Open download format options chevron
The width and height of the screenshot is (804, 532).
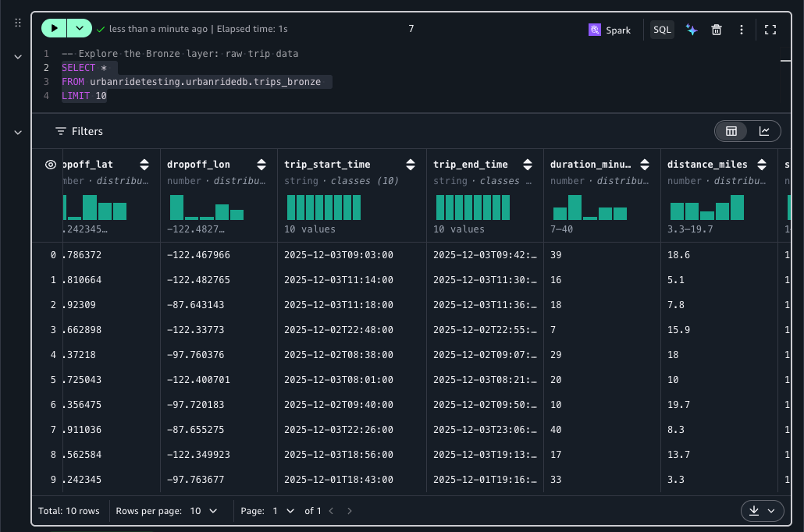click(x=771, y=510)
